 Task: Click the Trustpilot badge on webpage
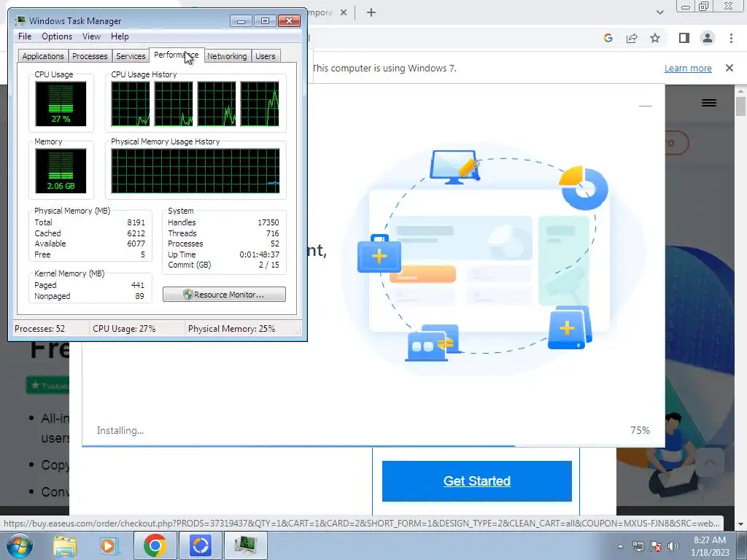pyautogui.click(x=48, y=386)
